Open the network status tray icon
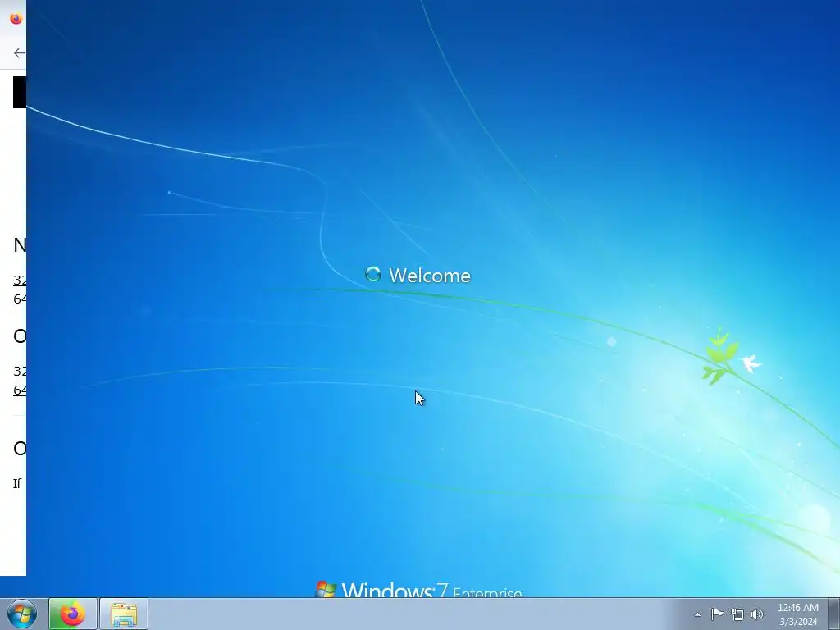This screenshot has width=840, height=630. click(x=737, y=614)
